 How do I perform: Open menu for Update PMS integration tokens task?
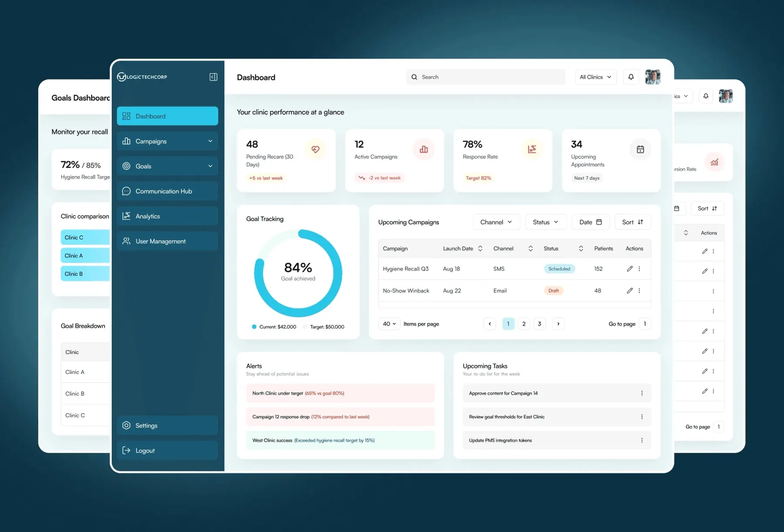(x=642, y=440)
